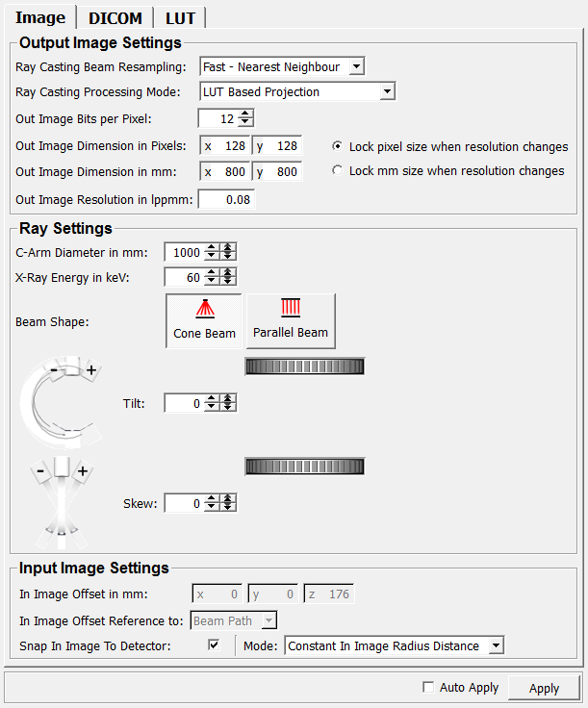The height and width of the screenshot is (708, 588).
Task: Select the Parallel Beam shape
Action: coord(291,320)
